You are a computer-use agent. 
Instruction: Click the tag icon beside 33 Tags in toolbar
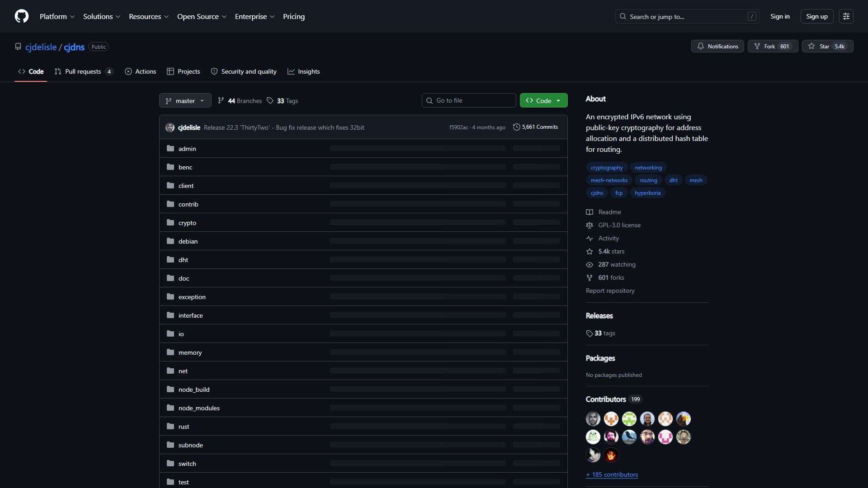270,100
